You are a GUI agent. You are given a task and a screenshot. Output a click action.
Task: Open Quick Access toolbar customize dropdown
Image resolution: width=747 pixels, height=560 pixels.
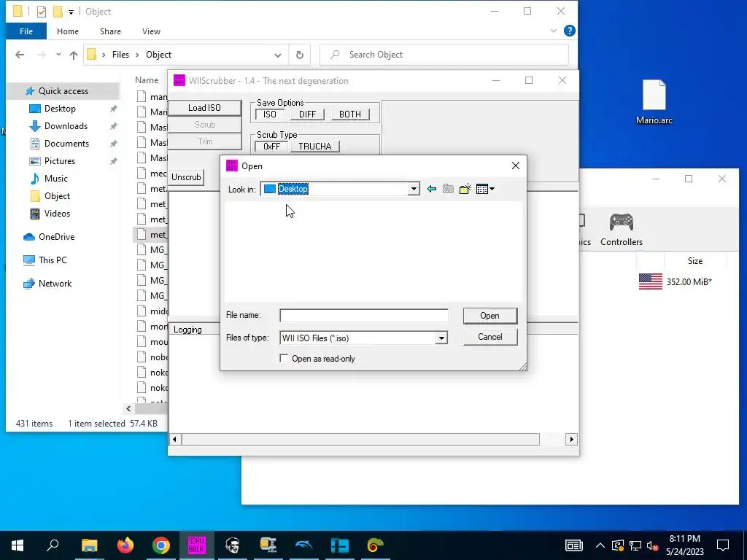71,12
